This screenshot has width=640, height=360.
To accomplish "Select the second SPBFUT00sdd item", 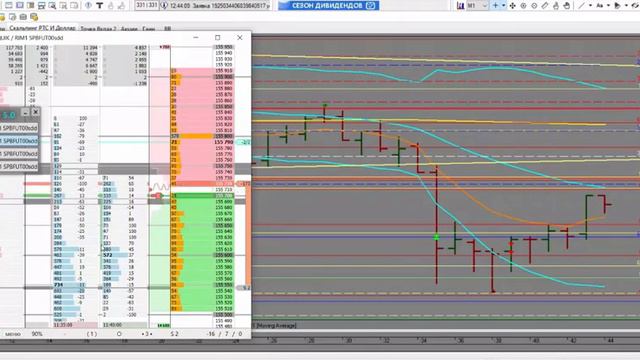I will click(x=19, y=141).
